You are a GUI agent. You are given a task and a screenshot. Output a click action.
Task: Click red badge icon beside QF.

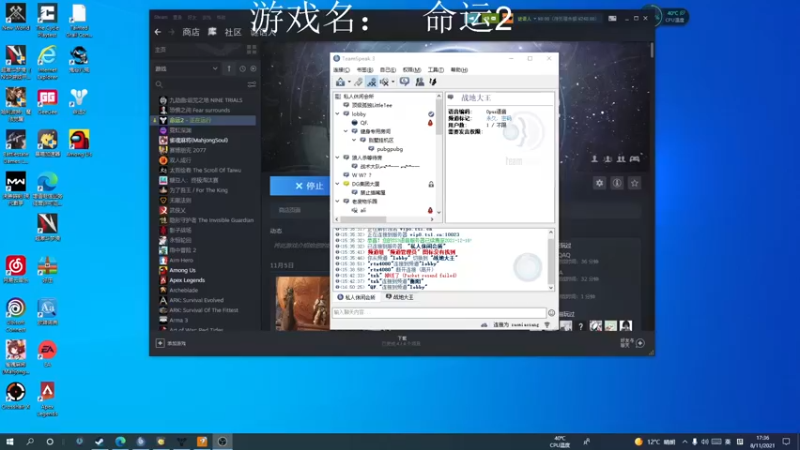pos(430,122)
